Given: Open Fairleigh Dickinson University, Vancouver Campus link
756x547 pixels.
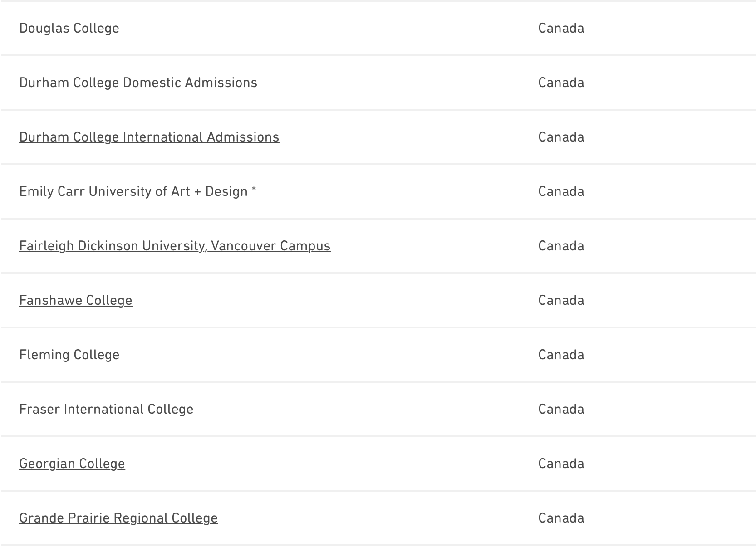Looking at the screenshot, I should (x=175, y=246).
